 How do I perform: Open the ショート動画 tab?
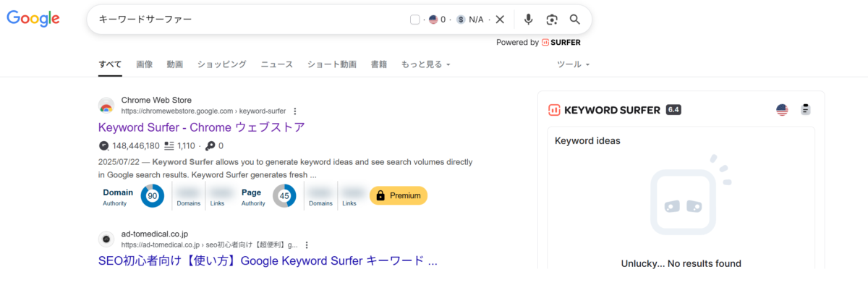pyautogui.click(x=332, y=64)
